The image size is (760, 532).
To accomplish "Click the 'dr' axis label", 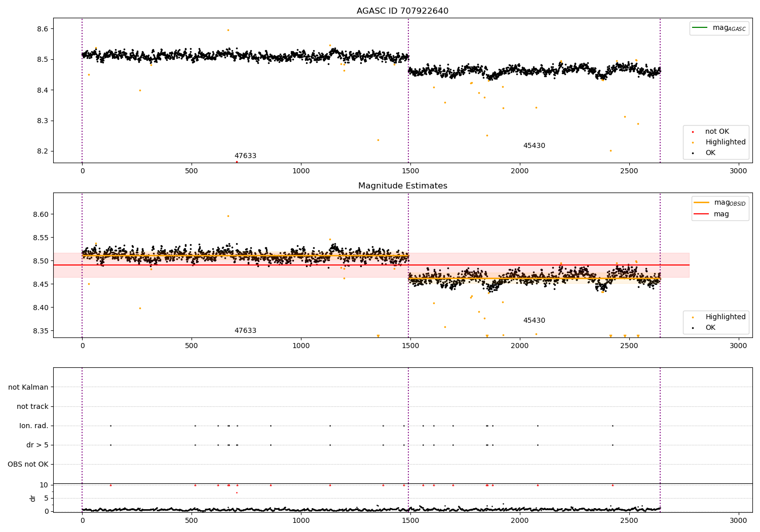I will pyautogui.click(x=33, y=498).
